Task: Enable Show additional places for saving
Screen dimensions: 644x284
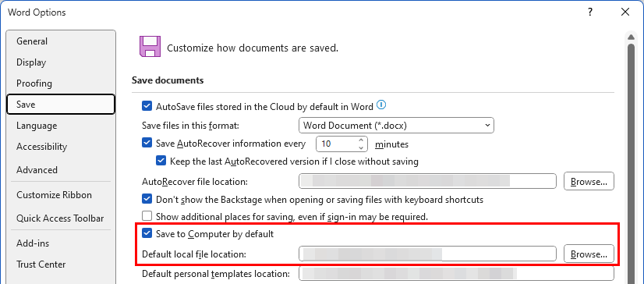Action: (147, 216)
